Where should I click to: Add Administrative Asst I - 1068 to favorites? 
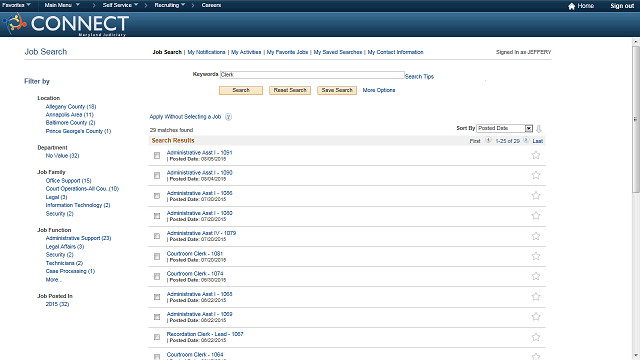(x=536, y=296)
